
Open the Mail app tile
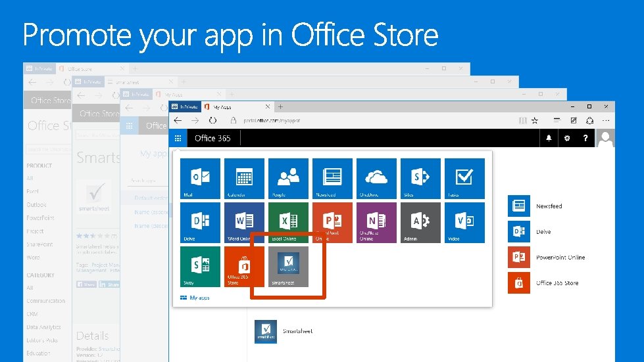click(200, 178)
